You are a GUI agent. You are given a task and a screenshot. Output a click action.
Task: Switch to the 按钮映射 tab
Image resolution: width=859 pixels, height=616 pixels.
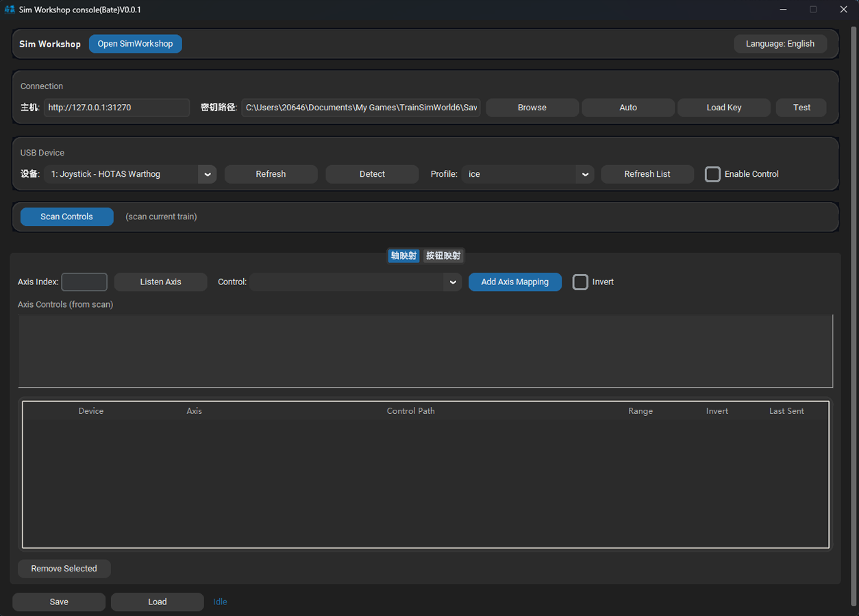[x=443, y=256]
